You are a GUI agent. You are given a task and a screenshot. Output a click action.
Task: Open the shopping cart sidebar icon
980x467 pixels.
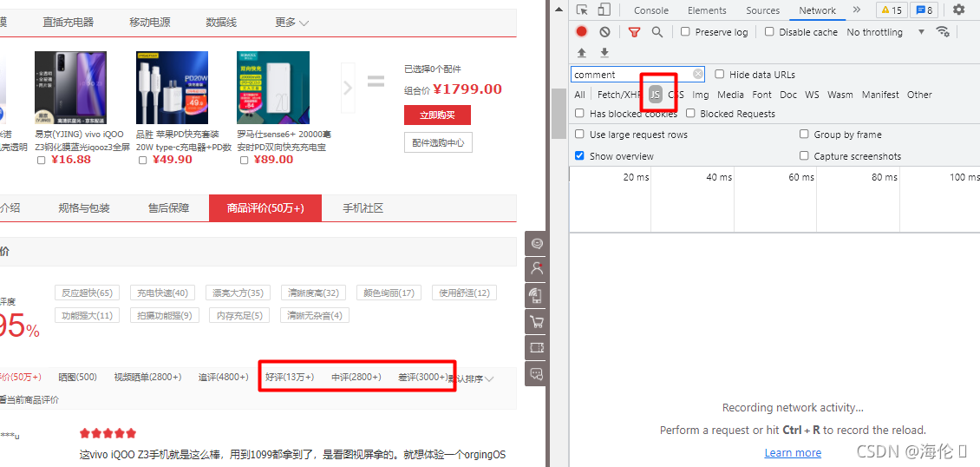536,322
